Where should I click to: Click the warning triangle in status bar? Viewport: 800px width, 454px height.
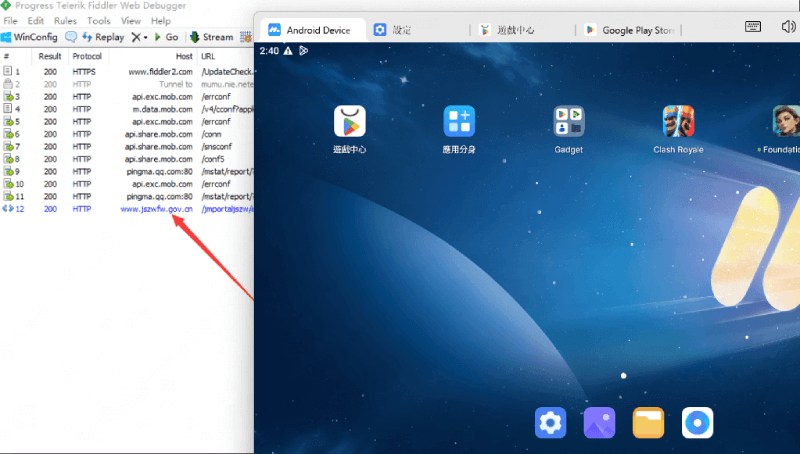[x=288, y=51]
